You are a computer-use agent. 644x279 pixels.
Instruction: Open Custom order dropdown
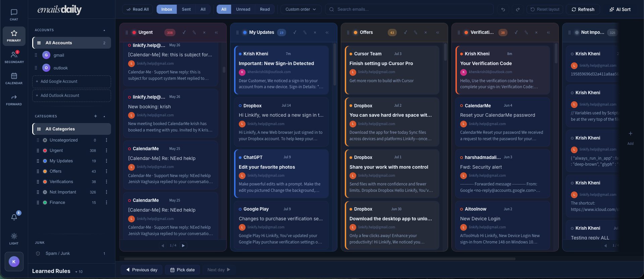pos(301,9)
